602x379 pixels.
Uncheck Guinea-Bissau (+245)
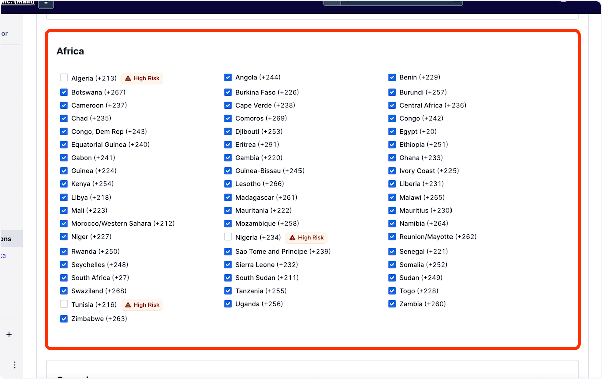(228, 170)
